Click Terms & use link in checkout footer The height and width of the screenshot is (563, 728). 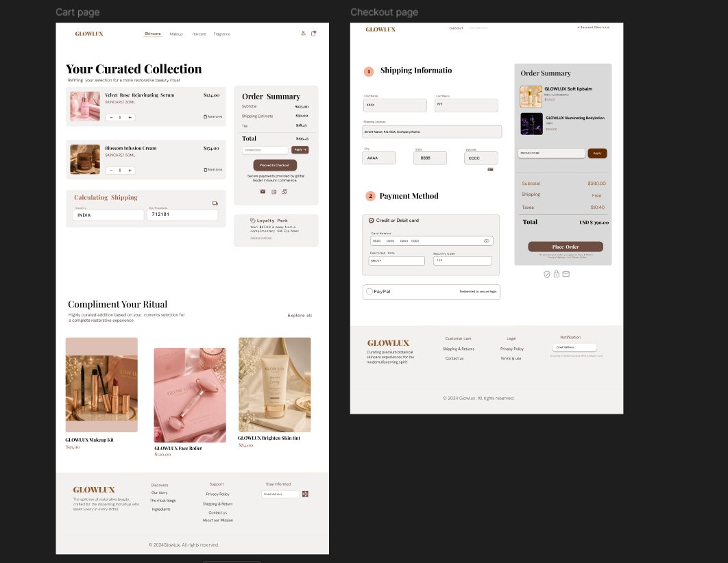pyautogui.click(x=511, y=358)
